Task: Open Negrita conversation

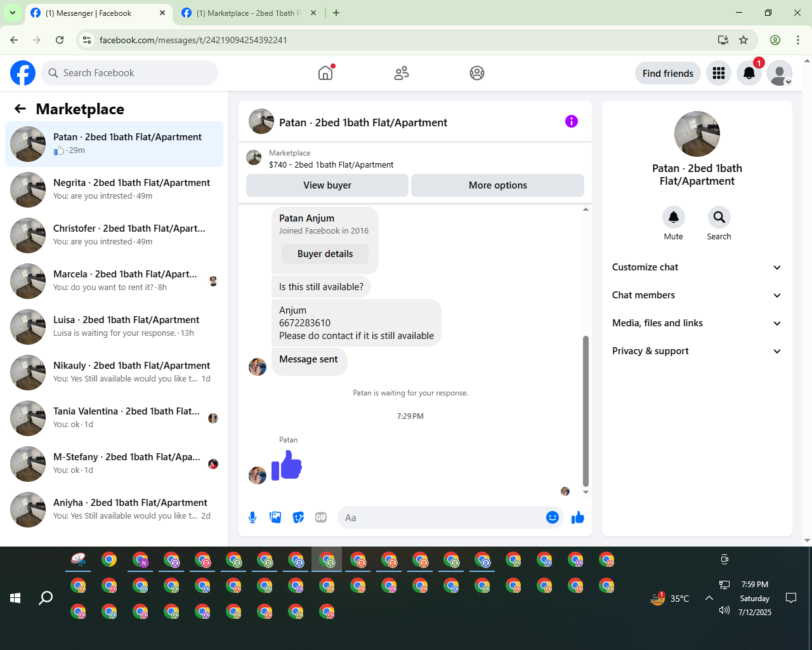Action: point(114,189)
